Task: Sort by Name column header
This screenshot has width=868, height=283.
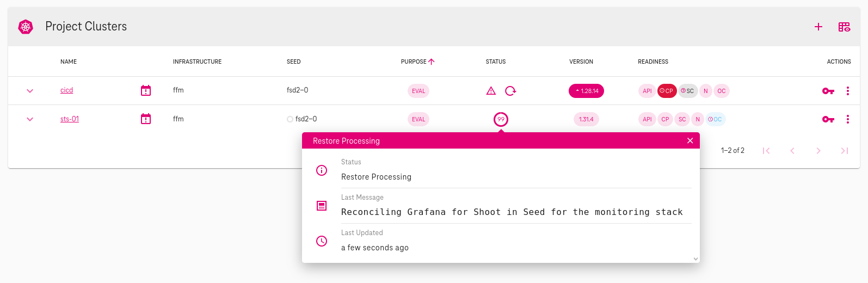Action: (x=69, y=61)
